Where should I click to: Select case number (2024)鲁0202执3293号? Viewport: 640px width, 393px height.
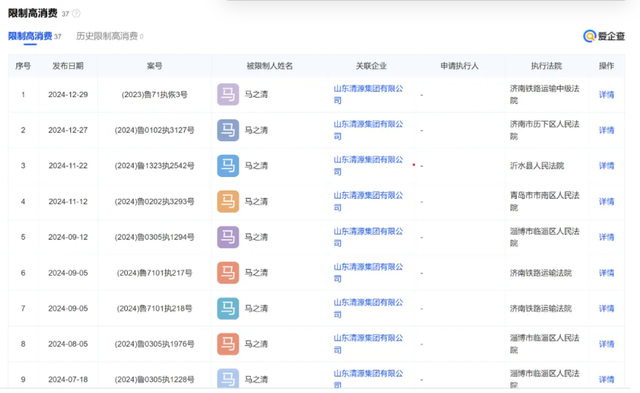154,202
